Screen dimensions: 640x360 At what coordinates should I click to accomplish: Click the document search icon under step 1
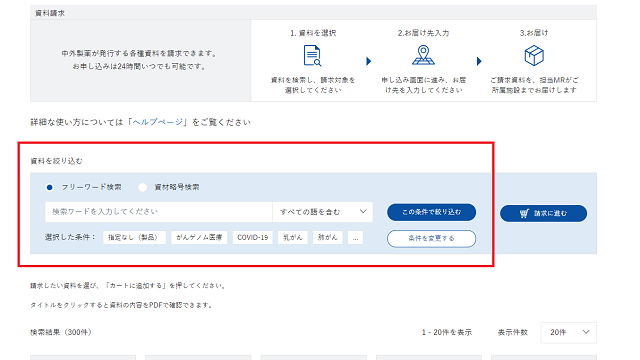click(312, 56)
